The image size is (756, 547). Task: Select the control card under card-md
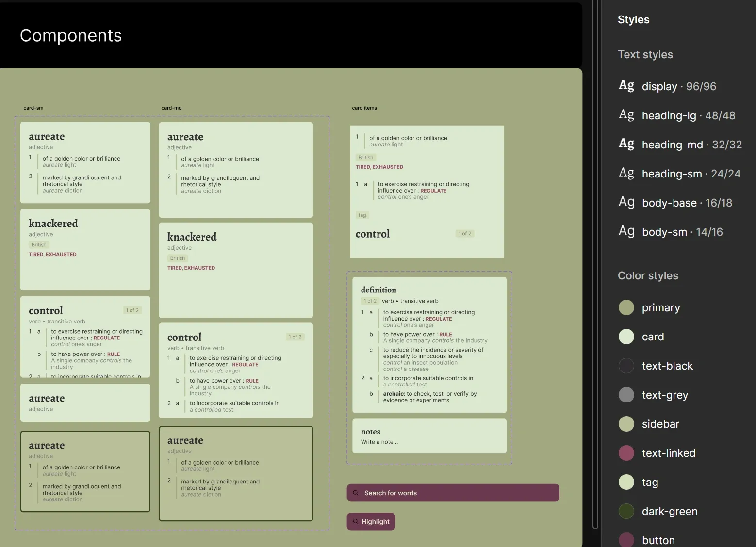click(x=236, y=370)
